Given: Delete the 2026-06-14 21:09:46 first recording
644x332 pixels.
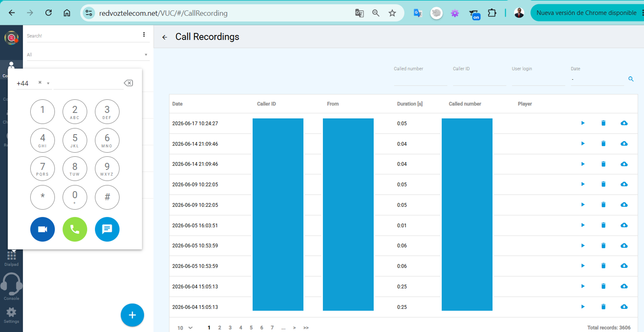Looking at the screenshot, I should 603,144.
